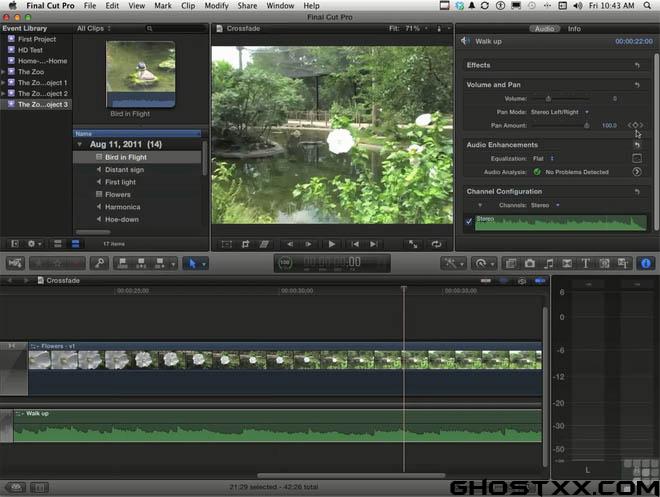Click the Append clip edit icon
This screenshot has width=660, height=497.
coord(160,263)
